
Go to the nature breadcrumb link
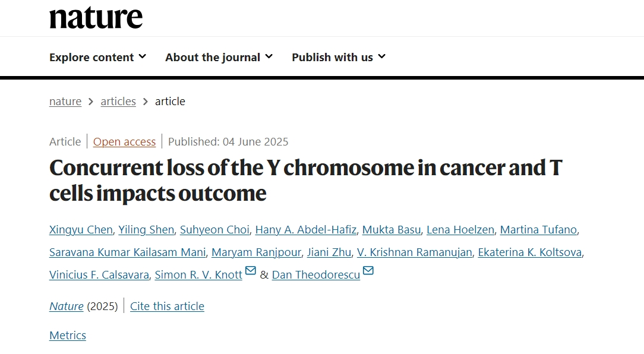[65, 101]
